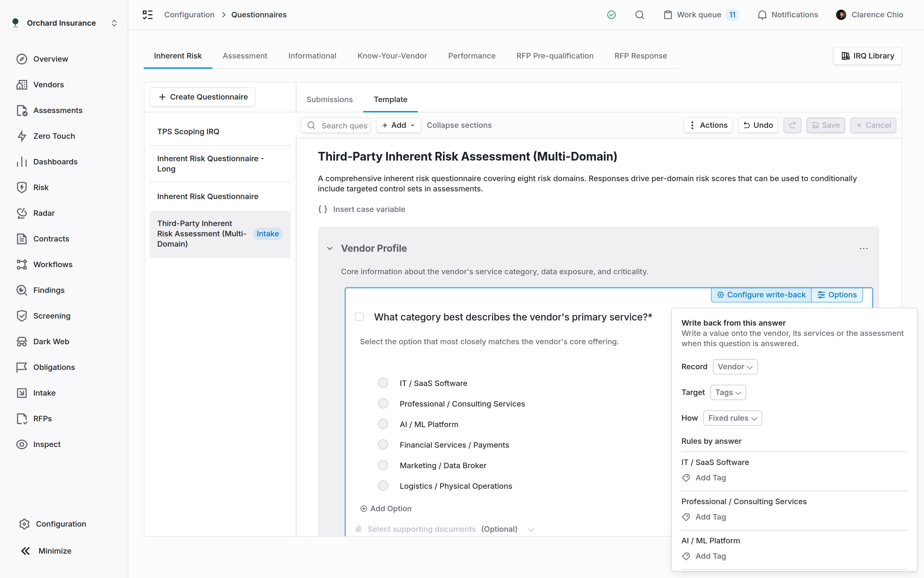
Task: Click the Search questions input field
Action: [336, 125]
